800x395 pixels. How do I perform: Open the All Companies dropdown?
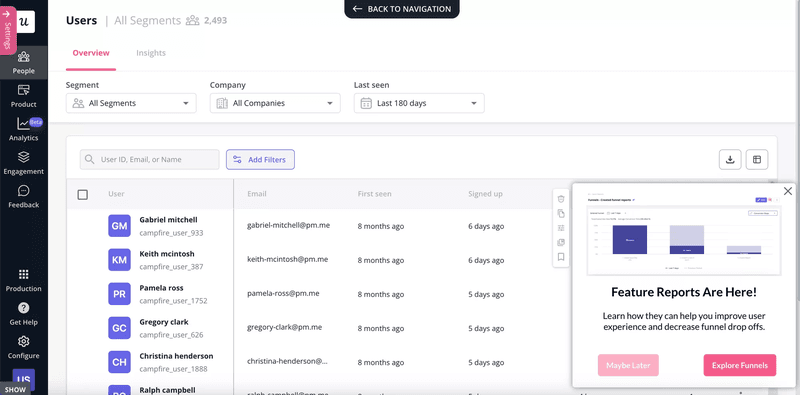pyautogui.click(x=275, y=103)
